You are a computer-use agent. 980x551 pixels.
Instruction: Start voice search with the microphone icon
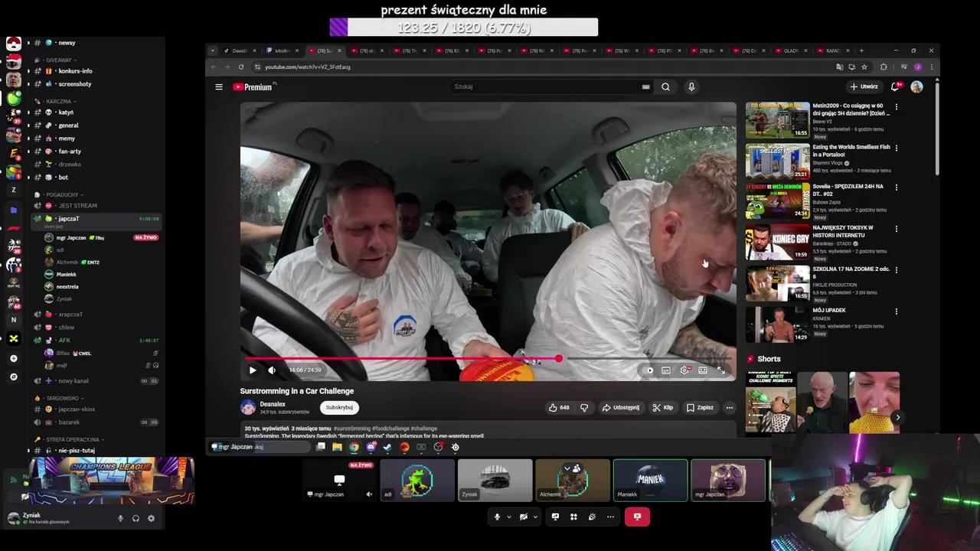coord(691,86)
